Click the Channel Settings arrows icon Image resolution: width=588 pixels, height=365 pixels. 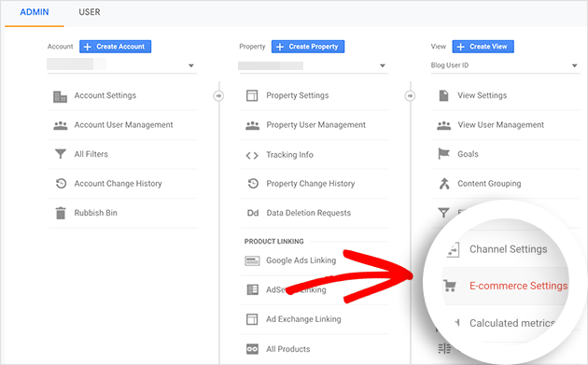pyautogui.click(x=453, y=249)
